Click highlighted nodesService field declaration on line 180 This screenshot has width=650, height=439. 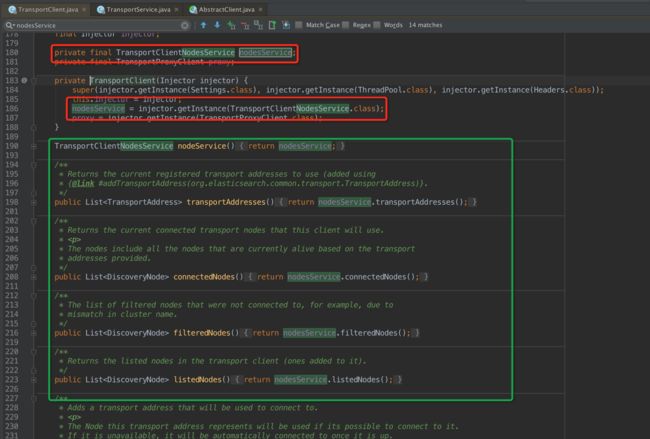265,53
